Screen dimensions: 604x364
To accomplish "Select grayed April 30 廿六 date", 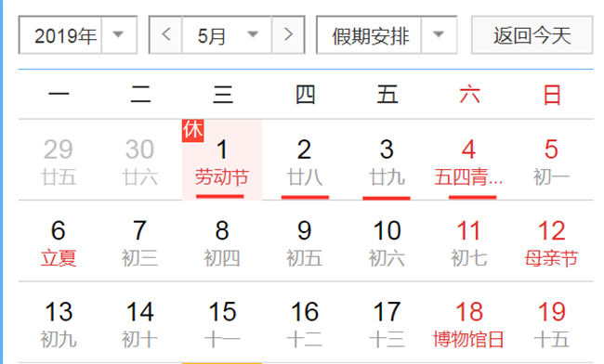I will (x=139, y=160).
